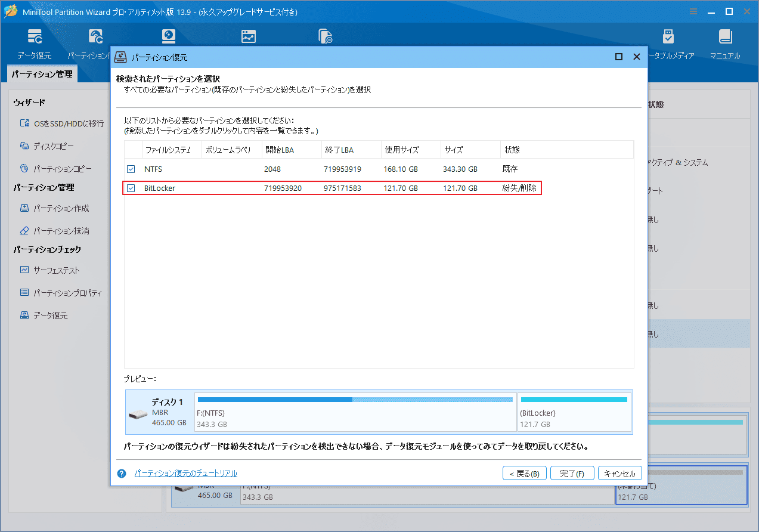
Task: Click the 168.10 GB used size cell
Action: [x=401, y=169]
